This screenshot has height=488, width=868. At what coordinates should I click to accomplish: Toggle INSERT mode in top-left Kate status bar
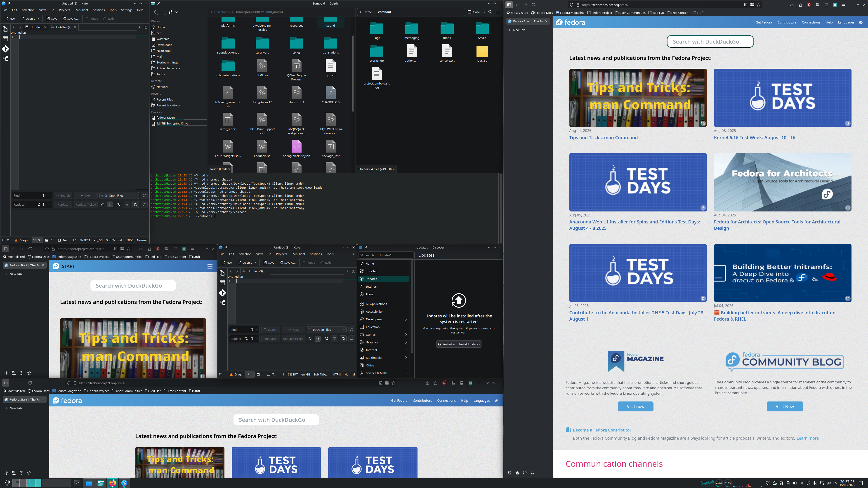[85, 240]
